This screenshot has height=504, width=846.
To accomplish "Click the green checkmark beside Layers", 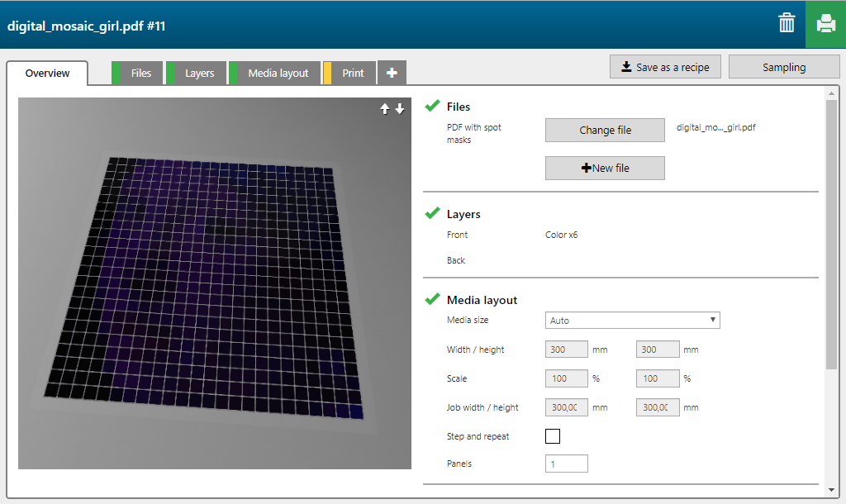I will pos(432,213).
